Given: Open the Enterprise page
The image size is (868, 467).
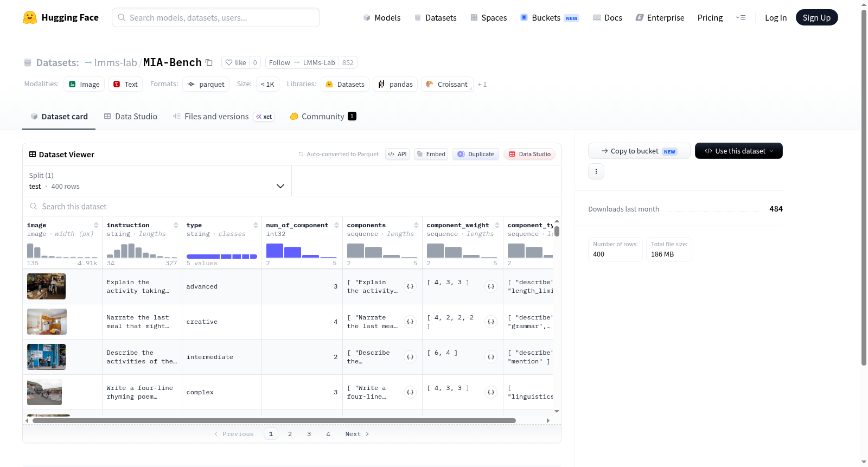Looking at the screenshot, I should 660,18.
